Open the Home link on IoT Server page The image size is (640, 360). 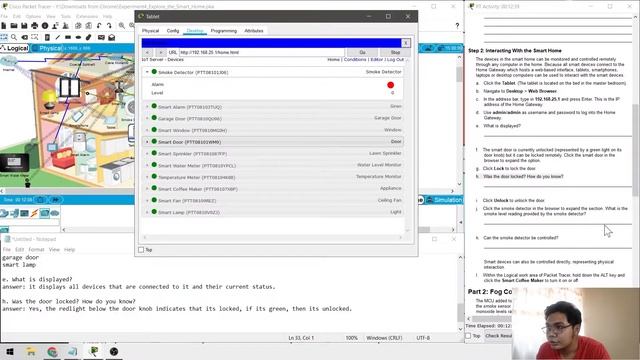(x=333, y=60)
